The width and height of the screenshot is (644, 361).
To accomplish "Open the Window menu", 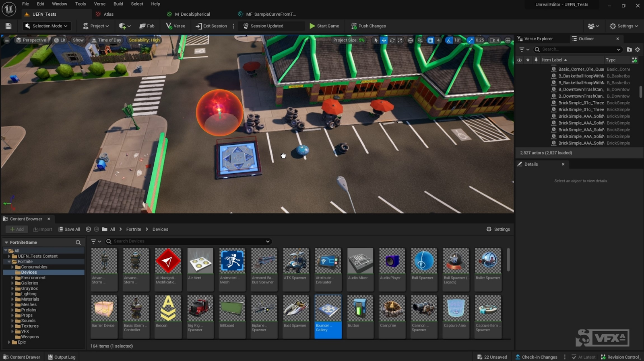I will tap(60, 4).
